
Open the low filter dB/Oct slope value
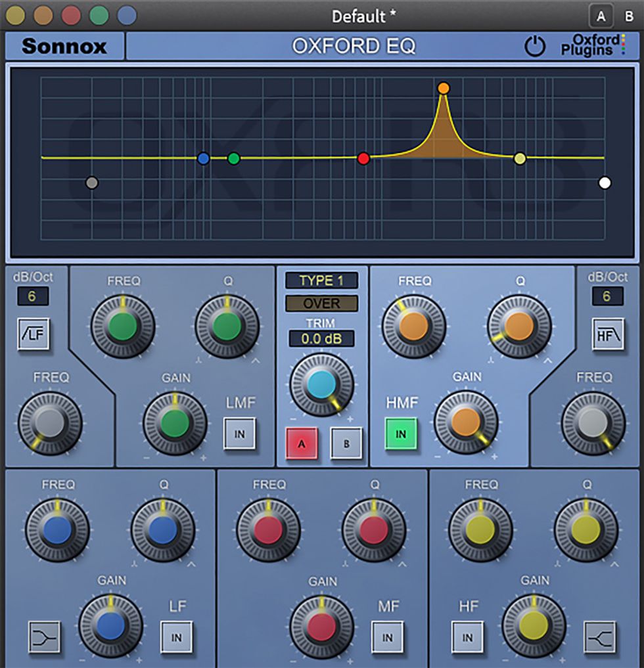pyautogui.click(x=32, y=296)
